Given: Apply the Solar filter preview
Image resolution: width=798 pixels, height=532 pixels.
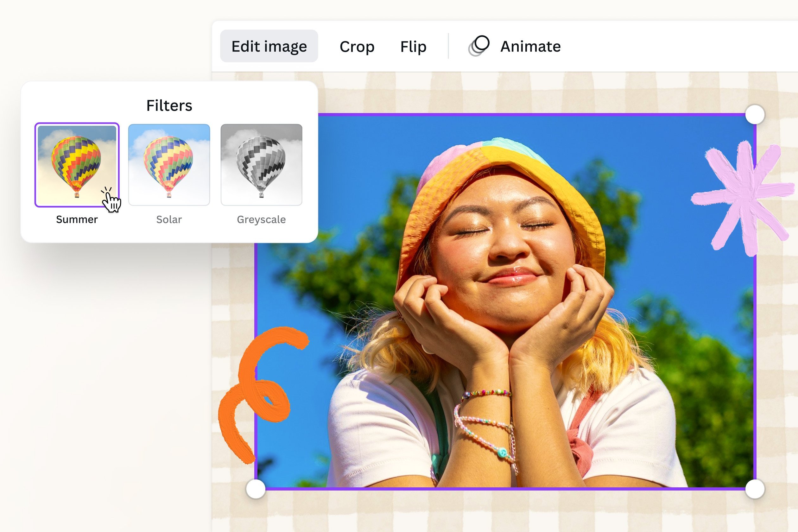Looking at the screenshot, I should click(169, 165).
